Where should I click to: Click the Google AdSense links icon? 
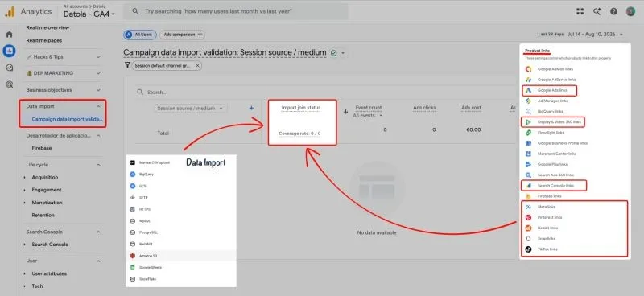coord(529,80)
